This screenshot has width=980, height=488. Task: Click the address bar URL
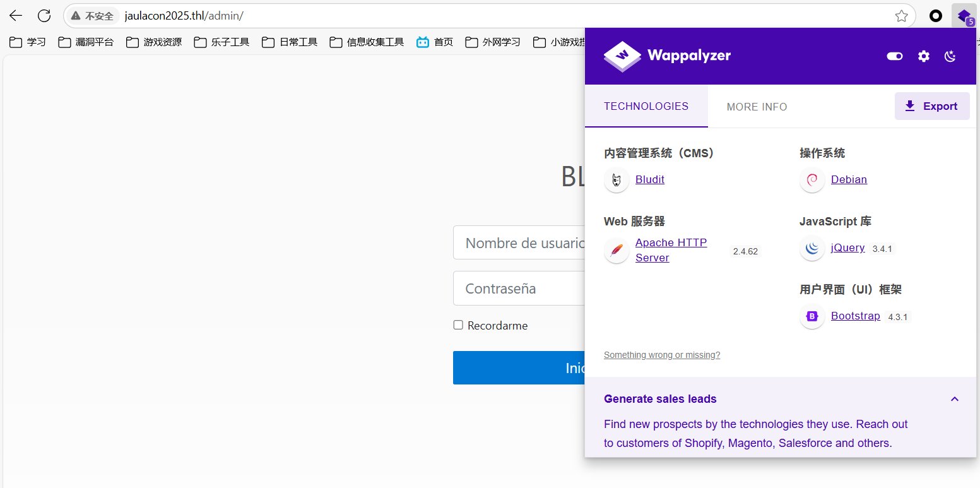184,16
